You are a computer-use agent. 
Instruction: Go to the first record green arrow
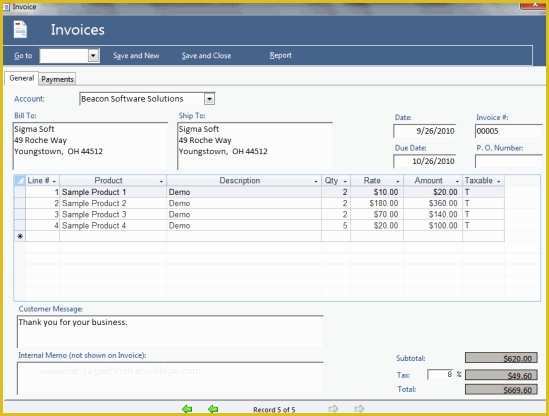point(187,409)
